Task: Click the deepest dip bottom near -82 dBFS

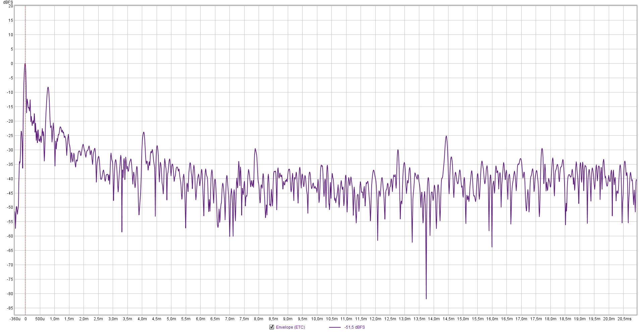Action: 426,298
